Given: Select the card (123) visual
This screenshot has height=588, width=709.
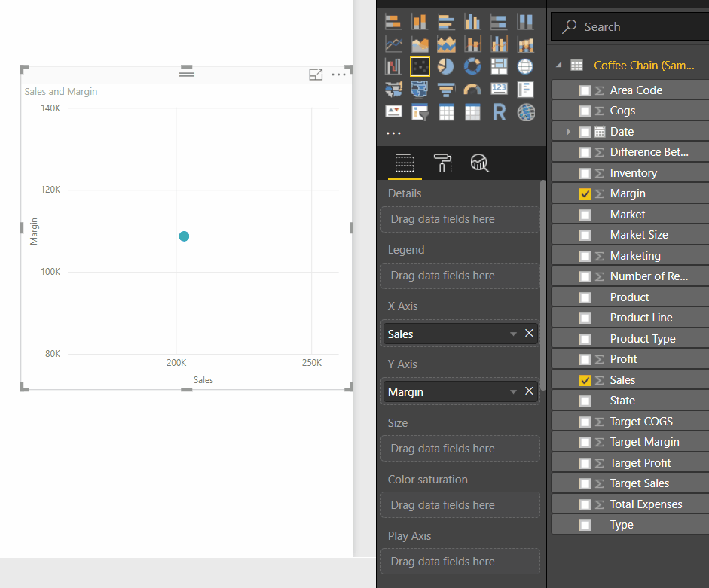Looking at the screenshot, I should (x=499, y=89).
